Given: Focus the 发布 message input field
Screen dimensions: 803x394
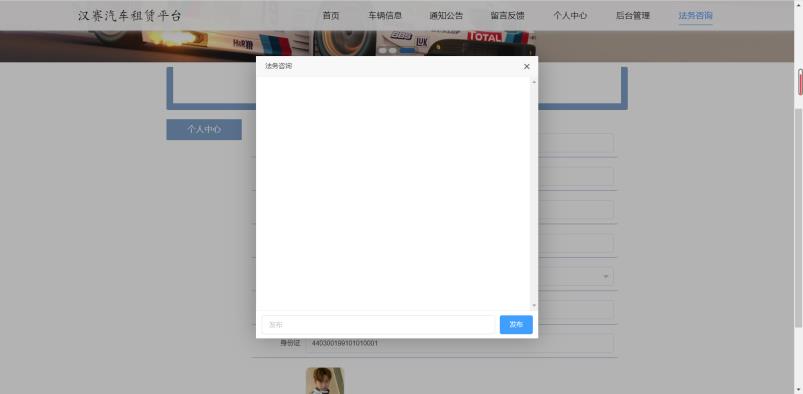Looking at the screenshot, I should tap(378, 325).
